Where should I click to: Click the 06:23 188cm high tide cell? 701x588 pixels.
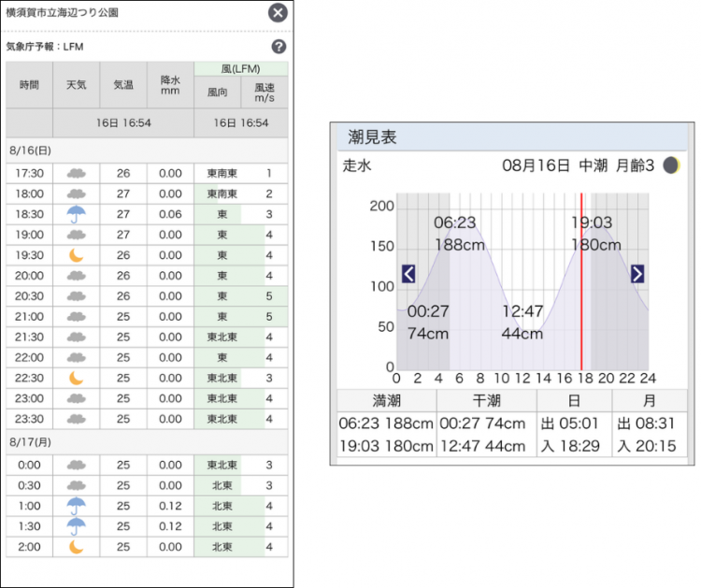click(x=386, y=423)
